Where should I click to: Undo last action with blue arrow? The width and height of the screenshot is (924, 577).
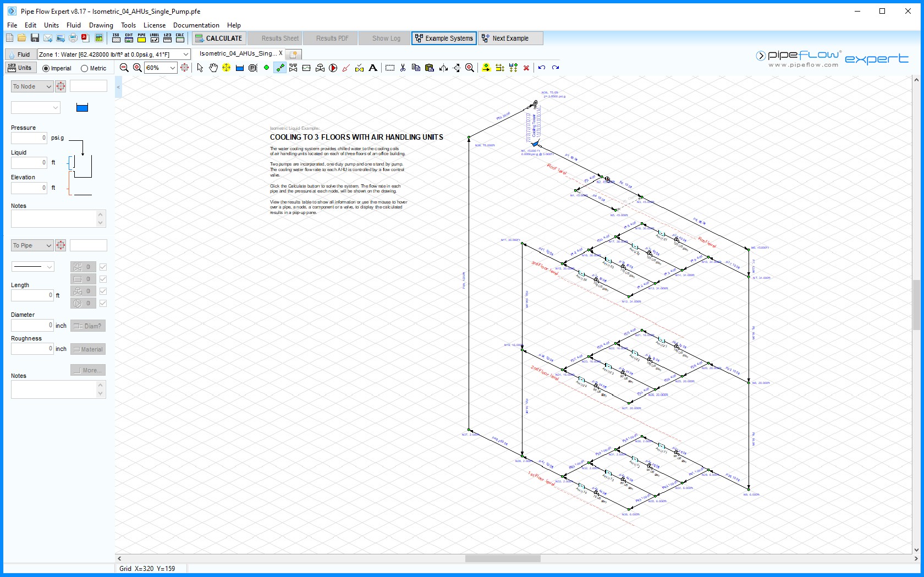pos(542,68)
